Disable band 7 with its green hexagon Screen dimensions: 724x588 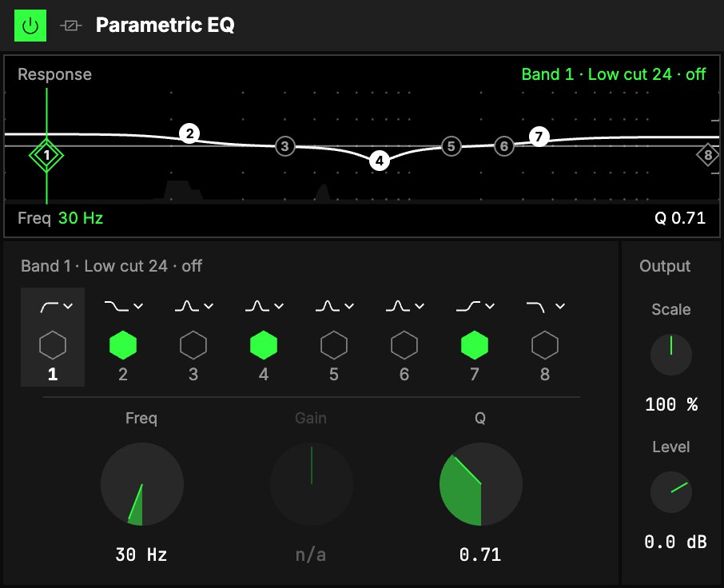click(x=475, y=345)
